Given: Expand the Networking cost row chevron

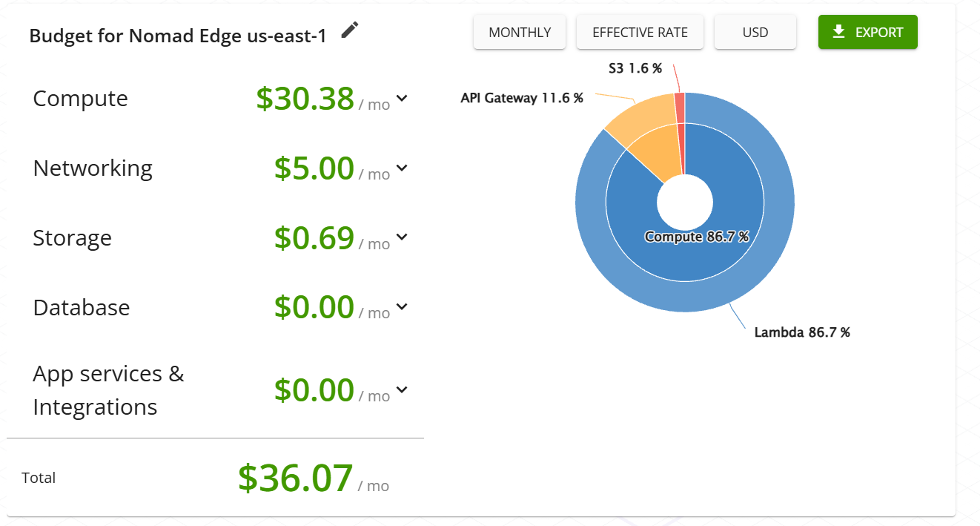Looking at the screenshot, I should coord(402,168).
